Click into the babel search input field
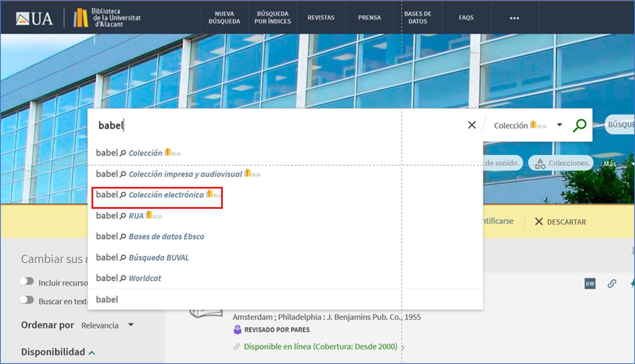Image resolution: width=635 pixels, height=364 pixels. click(279, 125)
